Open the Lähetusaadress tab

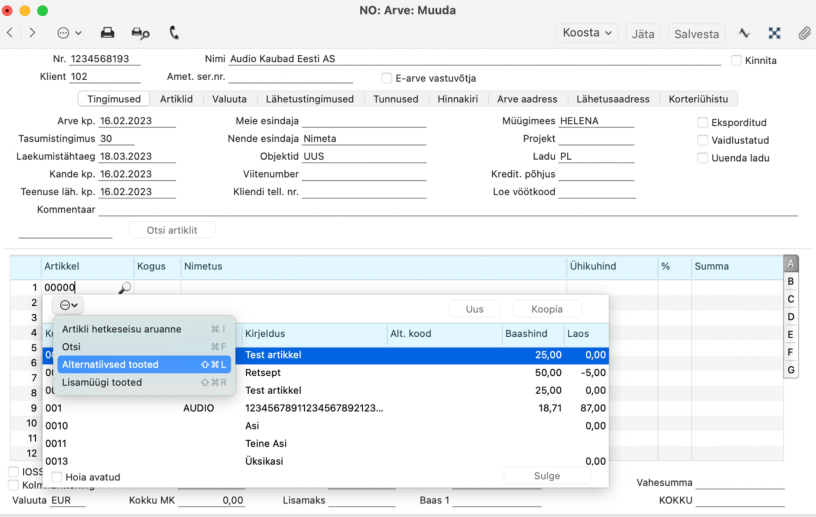613,99
